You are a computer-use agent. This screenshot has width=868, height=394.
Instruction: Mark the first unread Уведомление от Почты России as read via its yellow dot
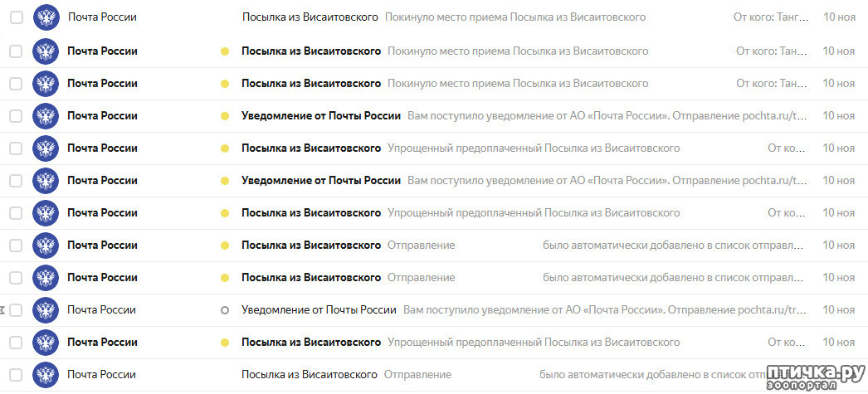pos(224,116)
